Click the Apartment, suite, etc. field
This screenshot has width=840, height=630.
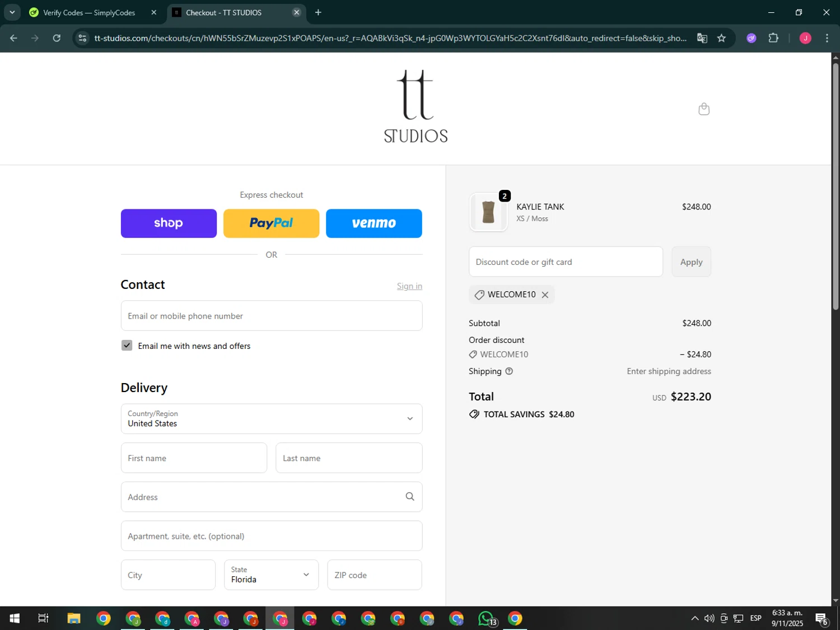tap(272, 536)
